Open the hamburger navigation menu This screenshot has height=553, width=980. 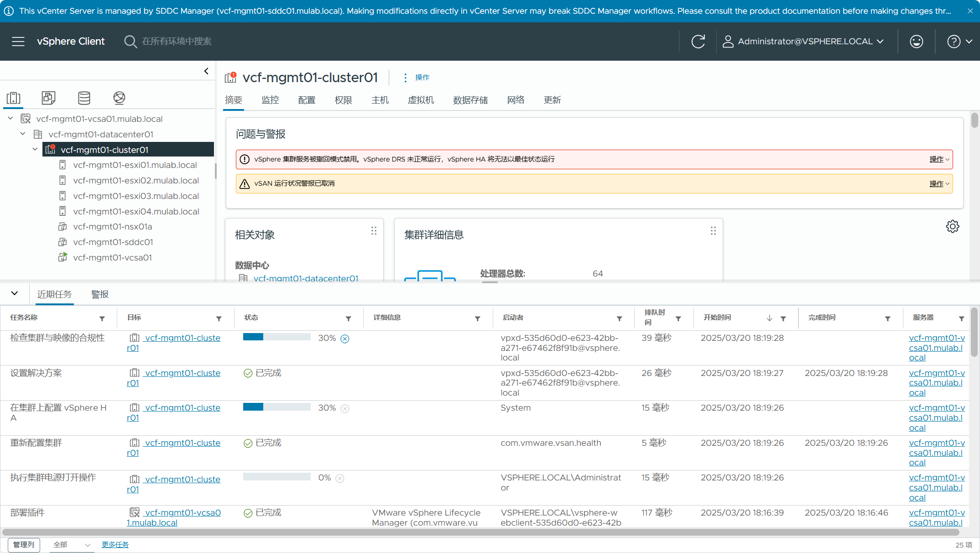click(x=18, y=42)
